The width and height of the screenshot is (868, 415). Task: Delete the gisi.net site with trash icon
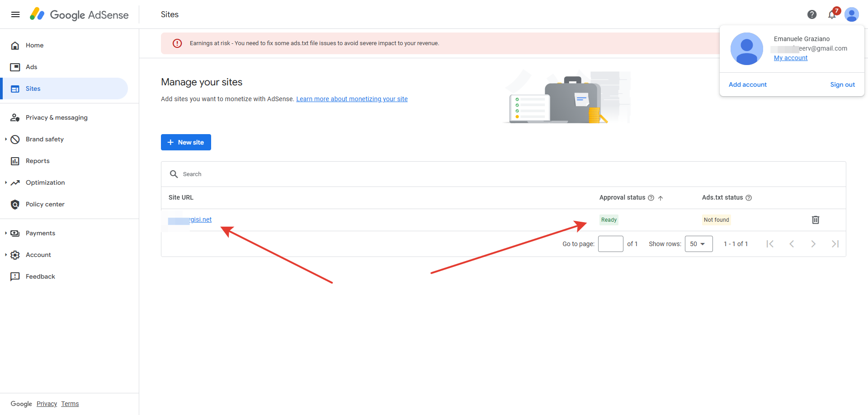click(816, 220)
